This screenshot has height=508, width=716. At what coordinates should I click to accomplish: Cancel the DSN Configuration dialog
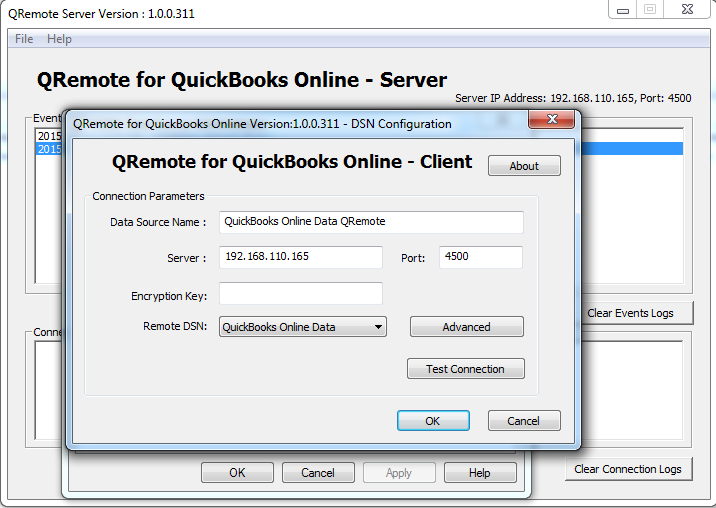[524, 421]
